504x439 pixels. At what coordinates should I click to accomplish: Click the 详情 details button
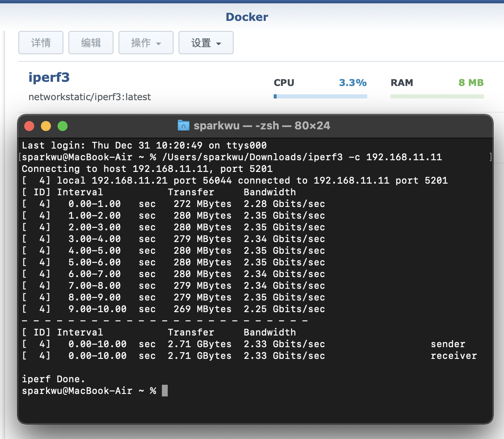pos(41,43)
